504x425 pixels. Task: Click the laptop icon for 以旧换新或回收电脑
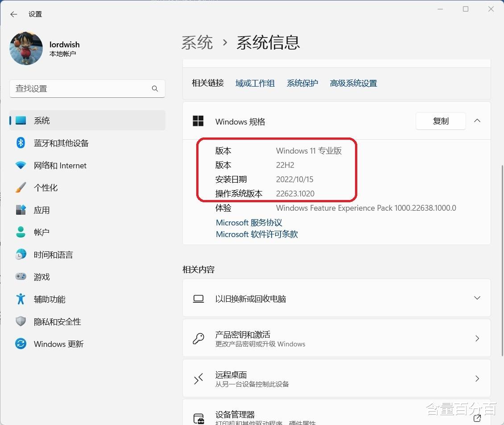[x=198, y=299]
